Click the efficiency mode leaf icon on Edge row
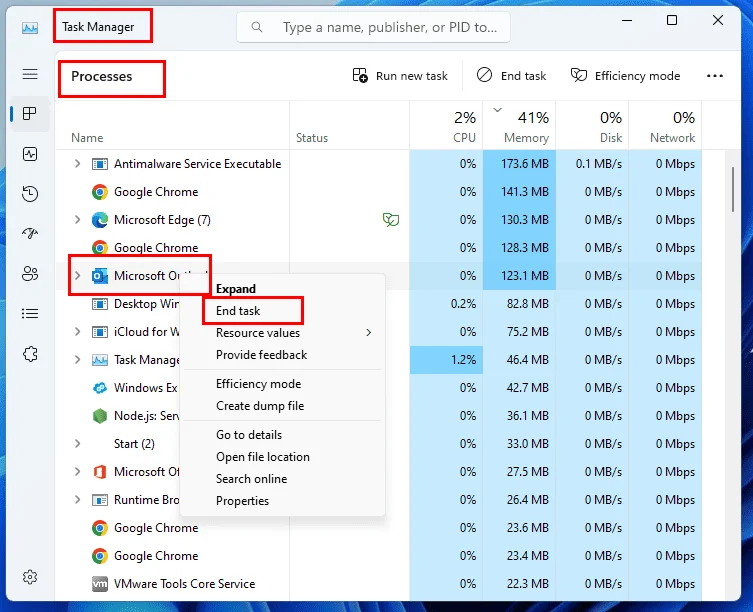Image resolution: width=753 pixels, height=612 pixels. click(x=391, y=220)
